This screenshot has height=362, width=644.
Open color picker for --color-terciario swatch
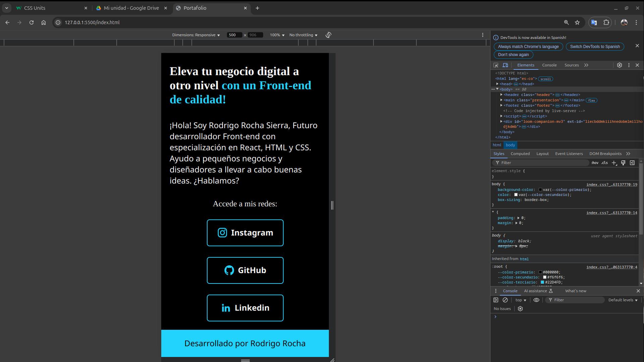[542, 282]
